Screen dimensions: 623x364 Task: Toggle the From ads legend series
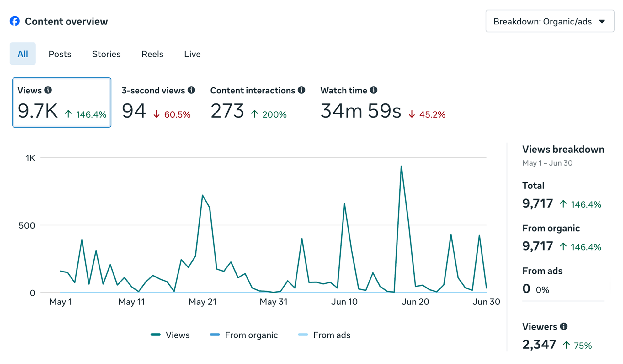click(x=324, y=335)
